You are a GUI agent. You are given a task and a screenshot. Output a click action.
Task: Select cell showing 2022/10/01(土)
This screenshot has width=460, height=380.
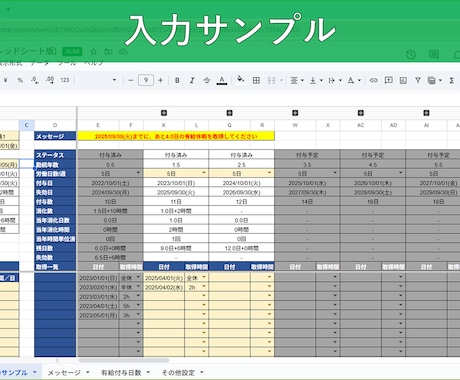point(110,183)
